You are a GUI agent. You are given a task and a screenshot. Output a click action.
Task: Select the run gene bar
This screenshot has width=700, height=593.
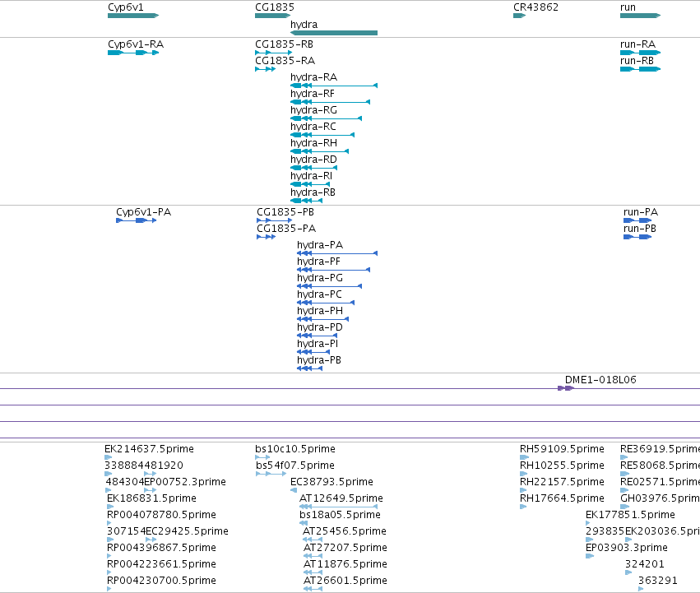tap(640, 16)
